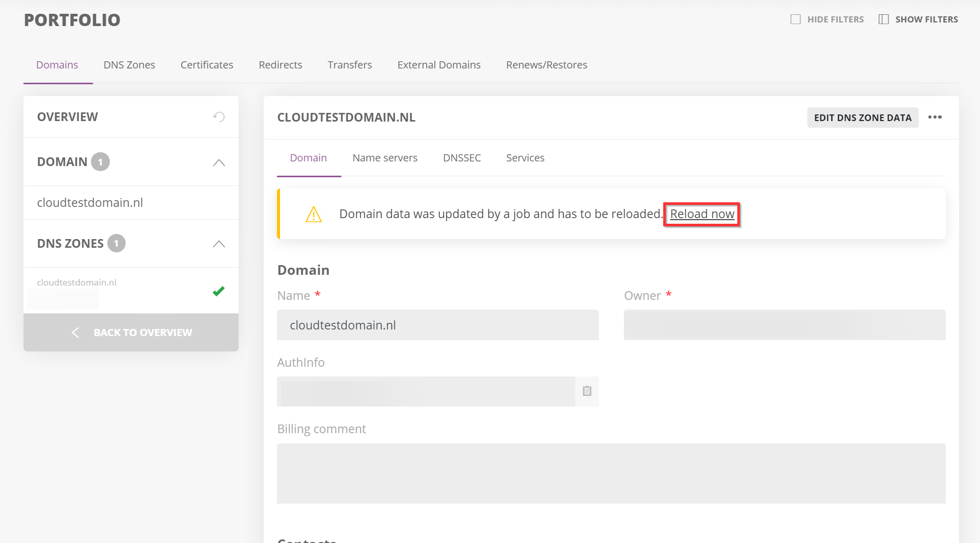The image size is (980, 543).
Task: Click the Billing comment text area
Action: (x=611, y=474)
